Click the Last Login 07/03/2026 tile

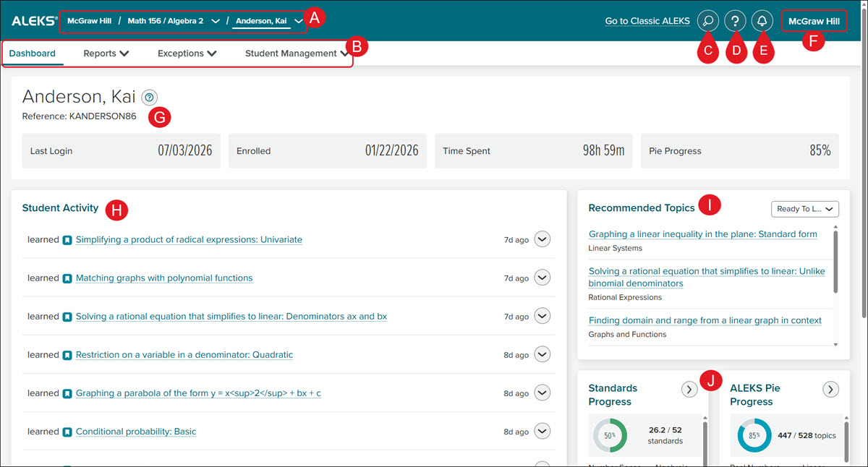pyautogui.click(x=122, y=151)
